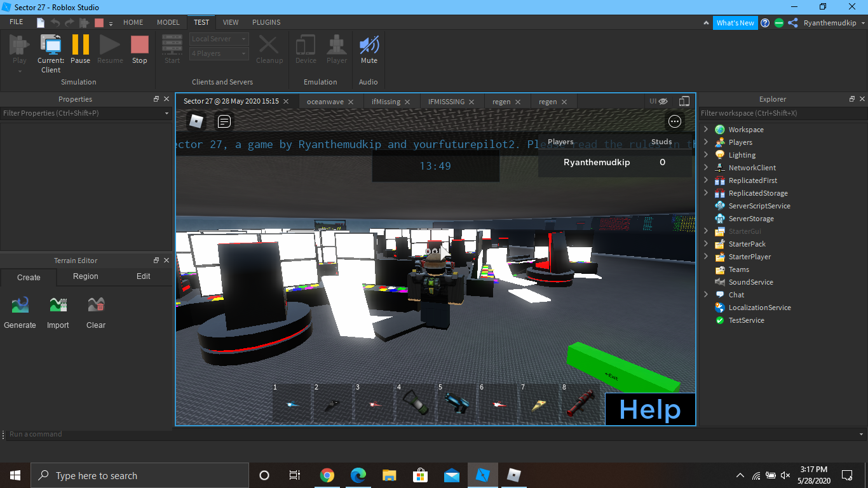This screenshot has height=488, width=868.
Task: Open Google Chrome from the taskbar
Action: (327, 475)
